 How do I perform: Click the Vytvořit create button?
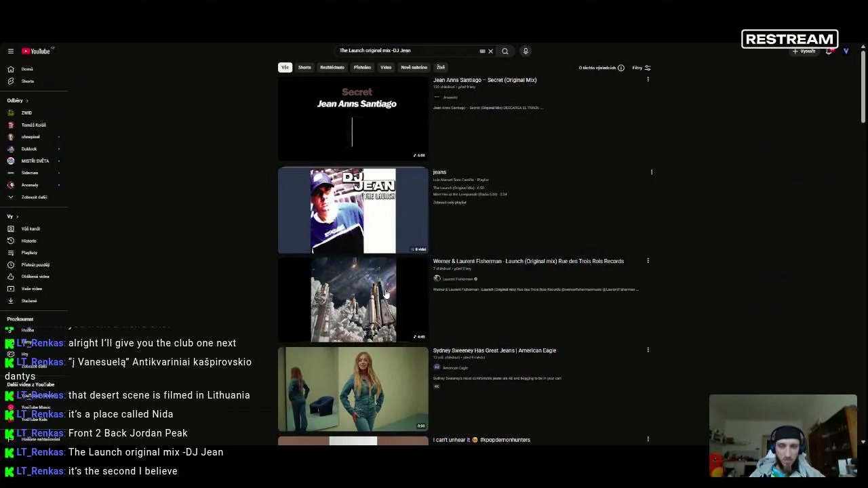click(x=804, y=52)
